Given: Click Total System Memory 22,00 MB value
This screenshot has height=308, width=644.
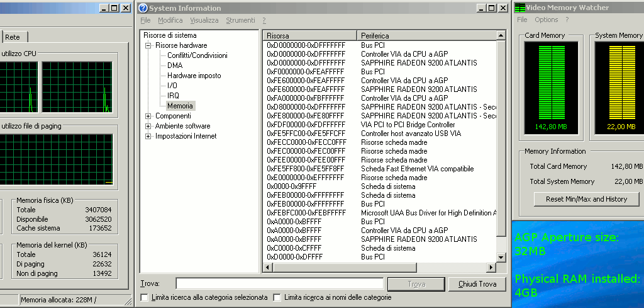Looking at the screenshot, I should click(x=628, y=181).
